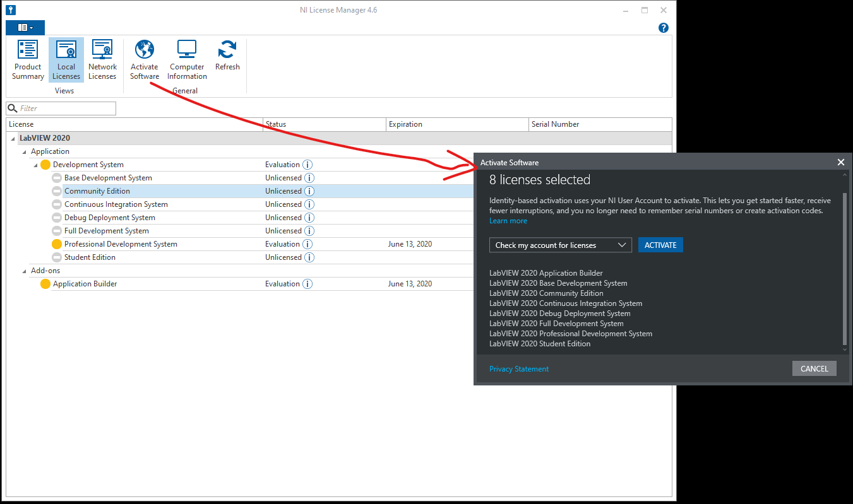
Task: Click info icon for Application Builder
Action: coord(308,284)
